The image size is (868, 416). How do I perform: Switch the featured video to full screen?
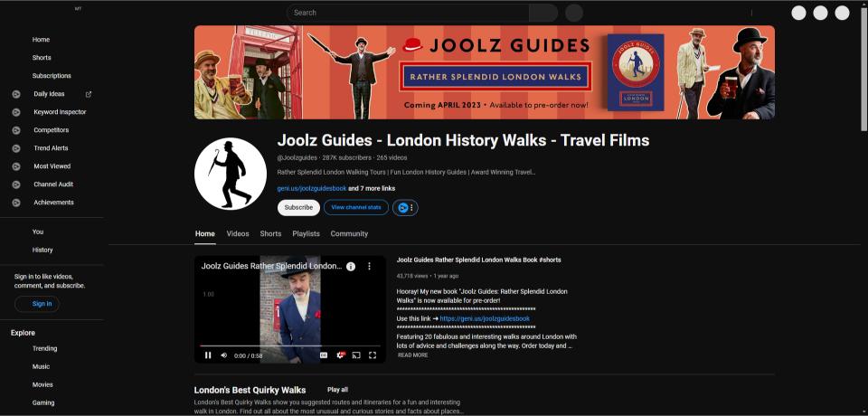(373, 355)
